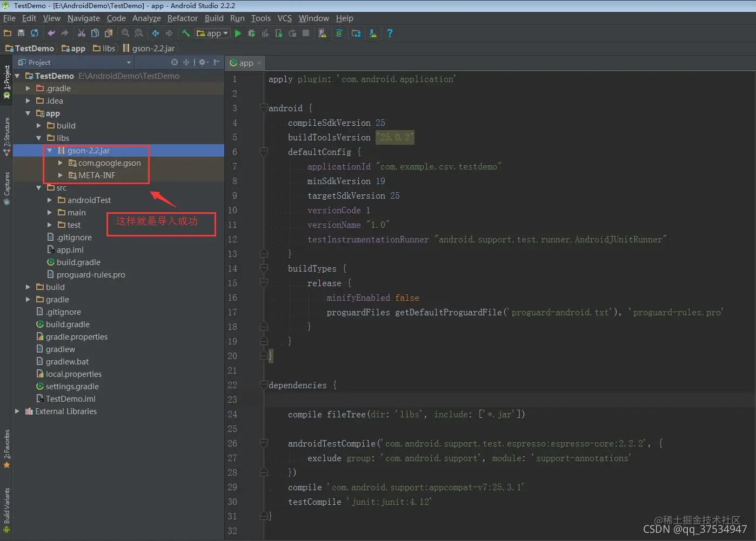This screenshot has width=756, height=541.
Task: Open the Build menu
Action: click(x=214, y=18)
